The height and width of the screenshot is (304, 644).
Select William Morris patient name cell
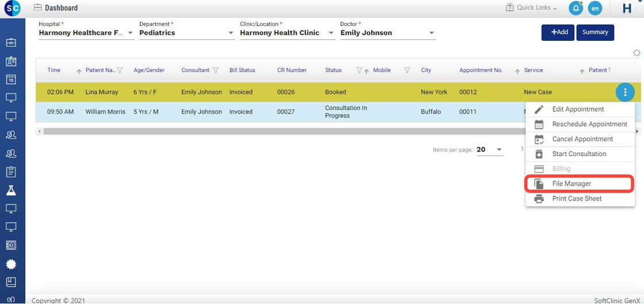[106, 112]
